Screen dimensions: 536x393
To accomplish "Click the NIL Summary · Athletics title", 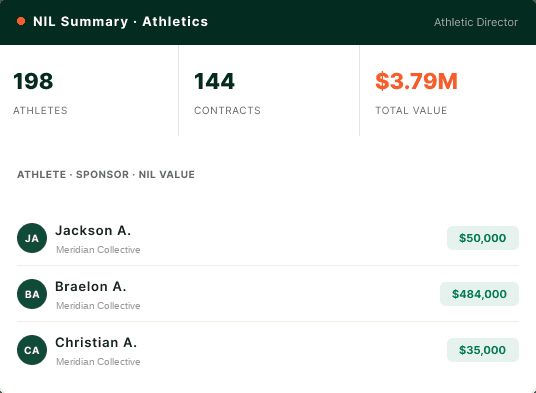I will (121, 22).
